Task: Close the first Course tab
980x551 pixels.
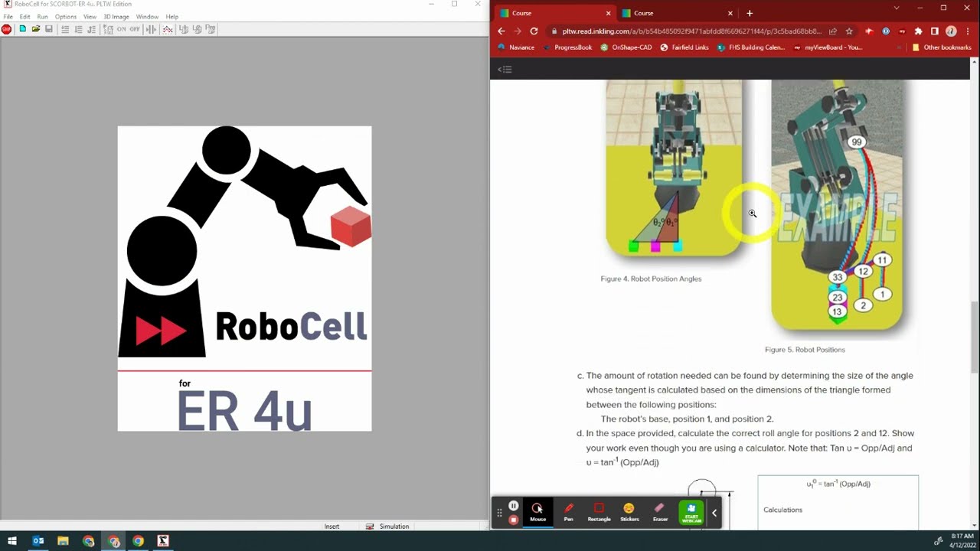Action: coord(609,13)
